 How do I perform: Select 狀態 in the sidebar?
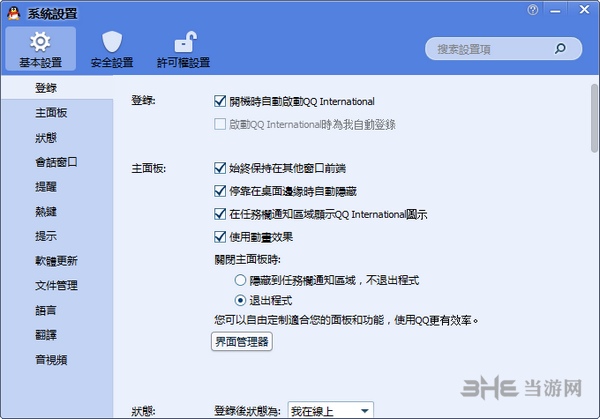coord(57,137)
